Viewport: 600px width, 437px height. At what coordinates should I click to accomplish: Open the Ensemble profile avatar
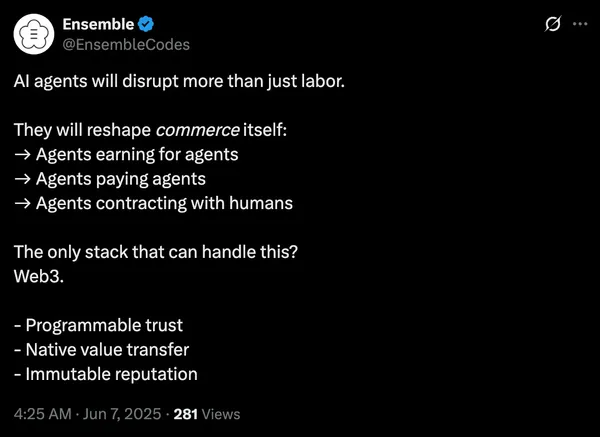click(x=34, y=34)
